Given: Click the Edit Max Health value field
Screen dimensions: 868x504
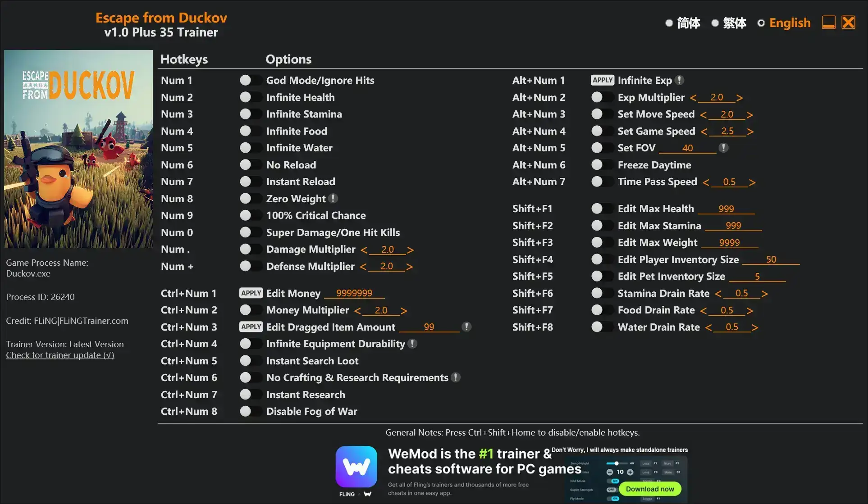Looking at the screenshot, I should click(726, 209).
